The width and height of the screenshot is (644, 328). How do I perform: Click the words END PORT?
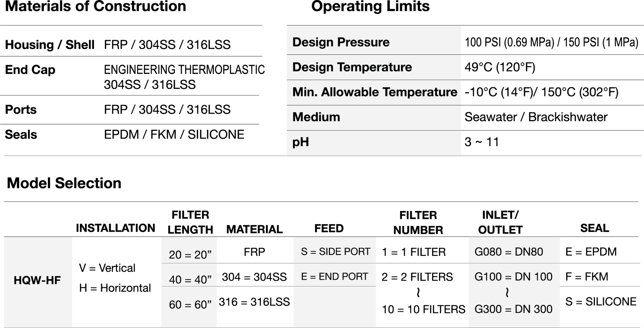(343, 276)
